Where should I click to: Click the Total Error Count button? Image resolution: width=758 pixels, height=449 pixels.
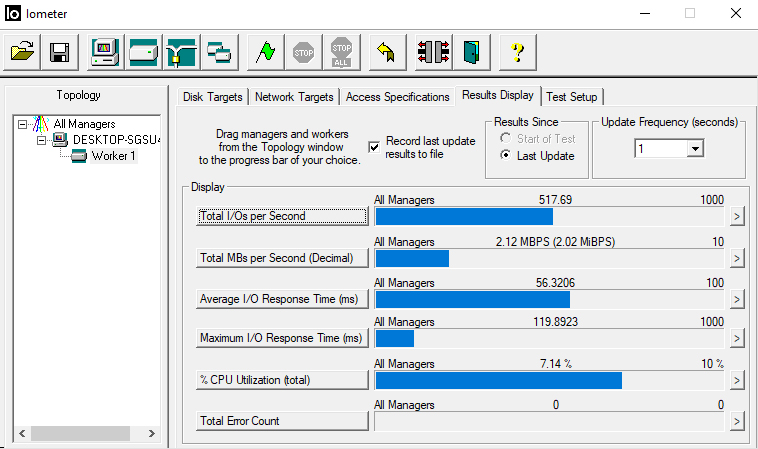pos(282,421)
